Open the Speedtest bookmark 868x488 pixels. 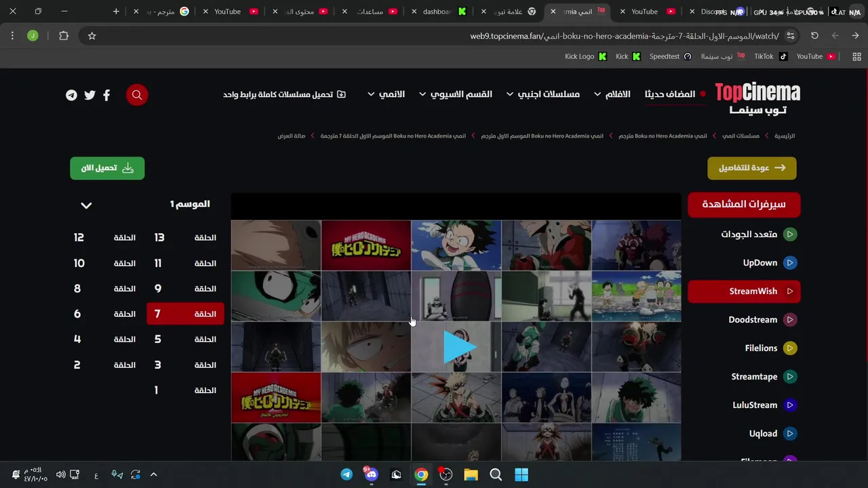tap(671, 56)
